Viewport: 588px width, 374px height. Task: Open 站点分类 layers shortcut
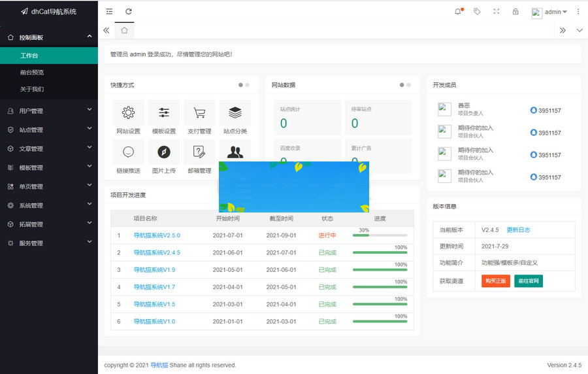(x=235, y=113)
